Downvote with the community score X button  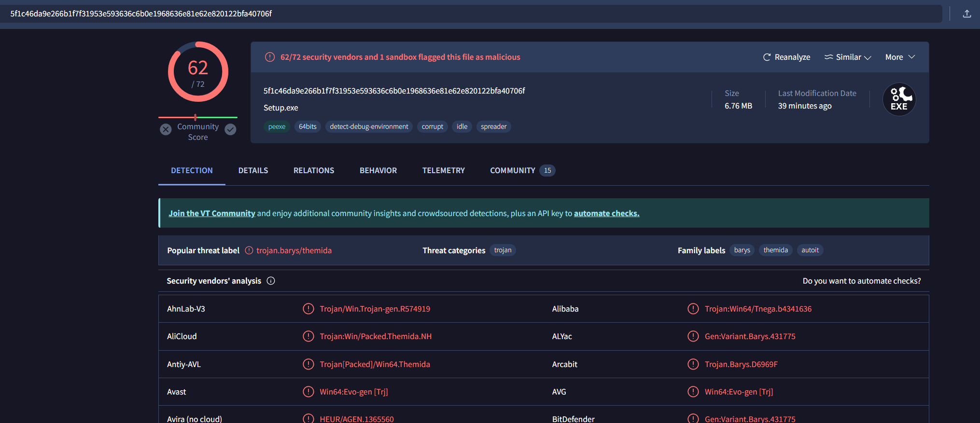166,129
